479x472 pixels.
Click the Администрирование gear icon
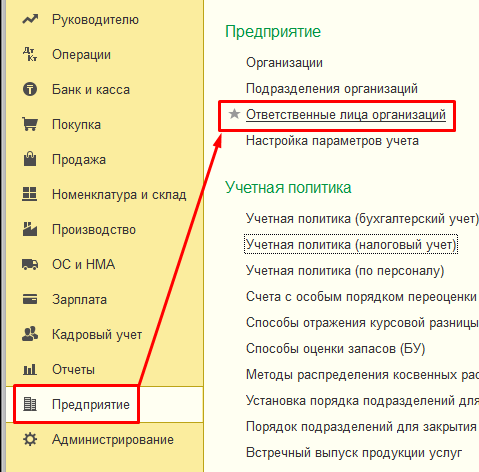30,439
